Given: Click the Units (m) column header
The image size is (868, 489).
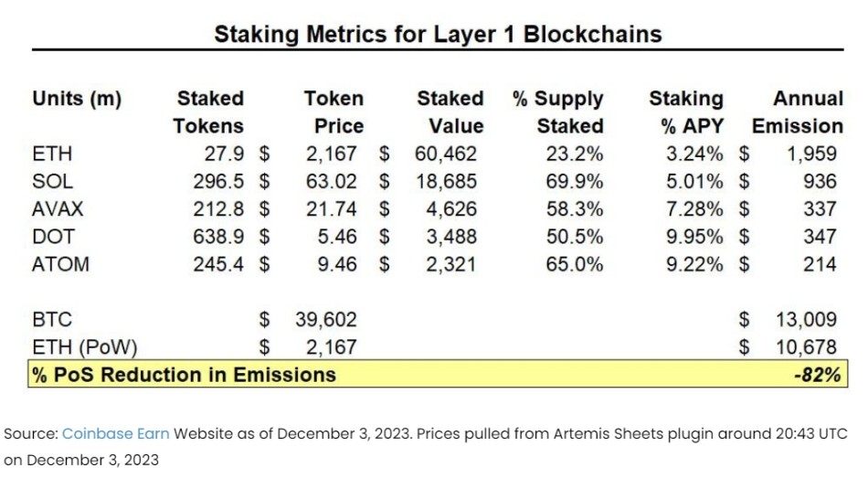Looking at the screenshot, I should coord(77,99).
